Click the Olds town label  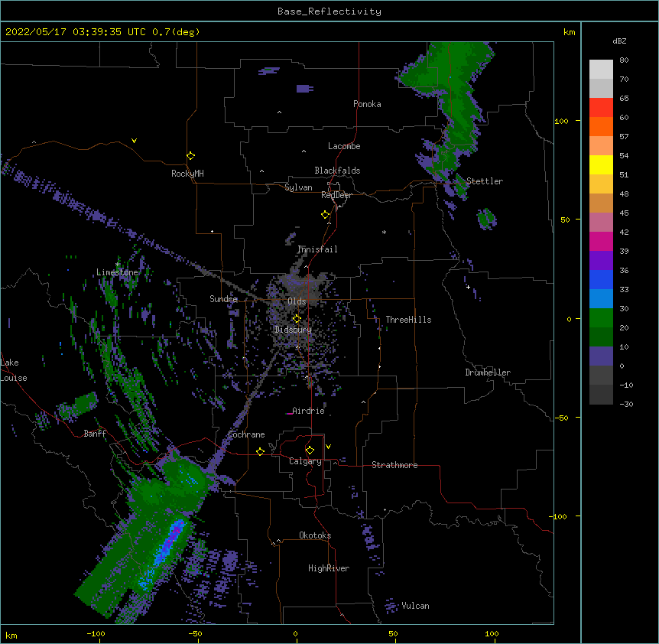point(297,301)
